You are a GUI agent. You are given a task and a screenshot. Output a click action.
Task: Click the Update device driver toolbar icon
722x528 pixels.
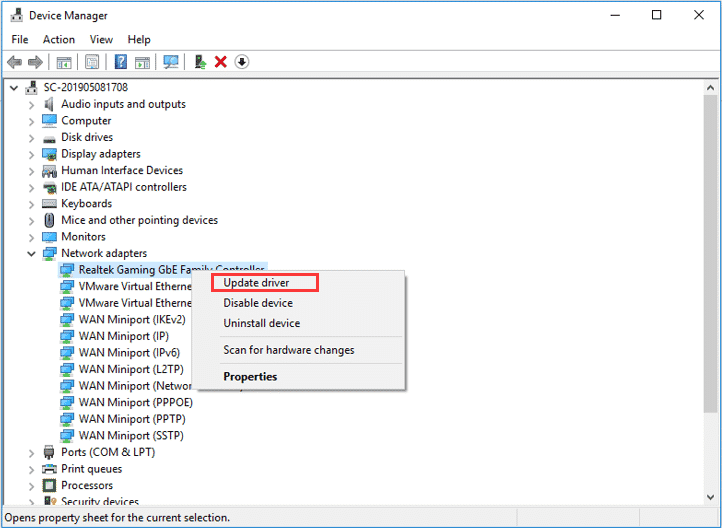pyautogui.click(x=200, y=62)
